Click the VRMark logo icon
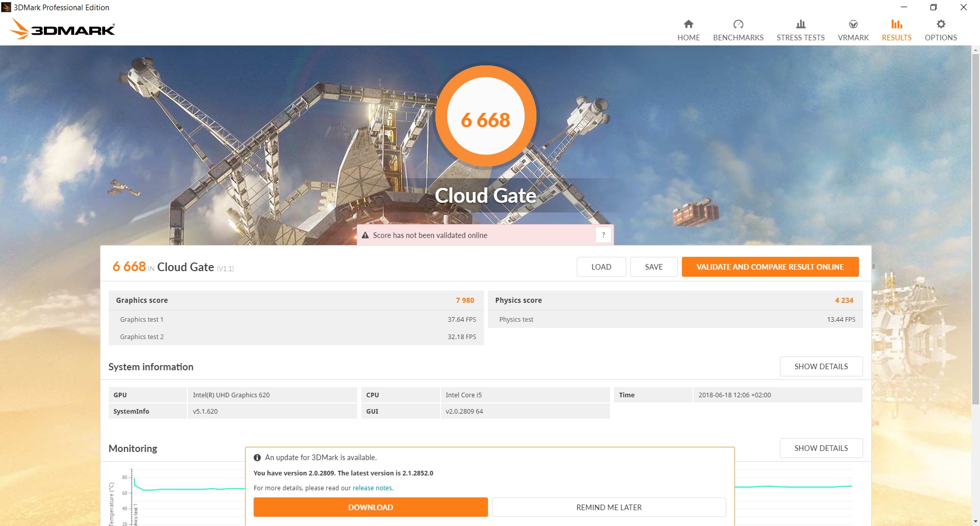 pos(853,24)
